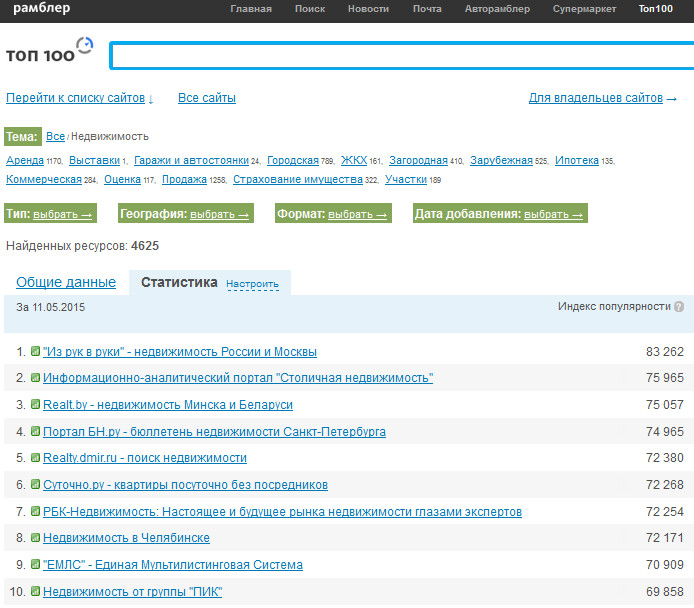Screen dimensions: 694x608
Task: Switch to the Общие данные tab
Action: point(66,282)
